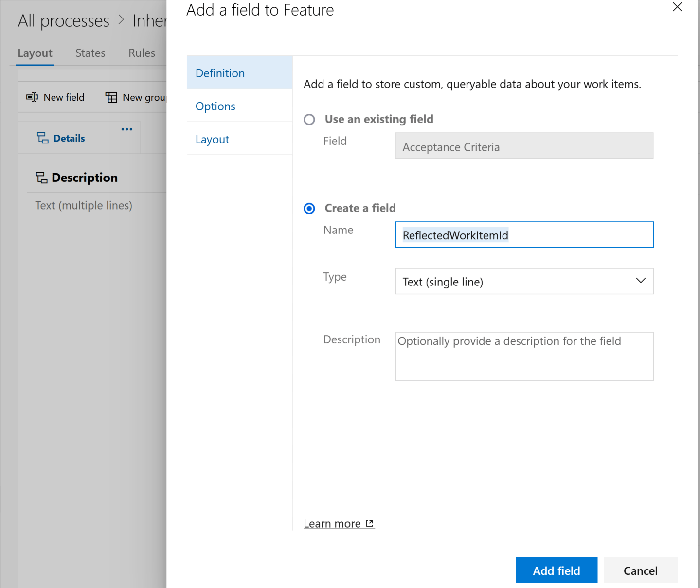700x588 pixels.
Task: Click the group icon beside Details
Action: click(x=42, y=138)
